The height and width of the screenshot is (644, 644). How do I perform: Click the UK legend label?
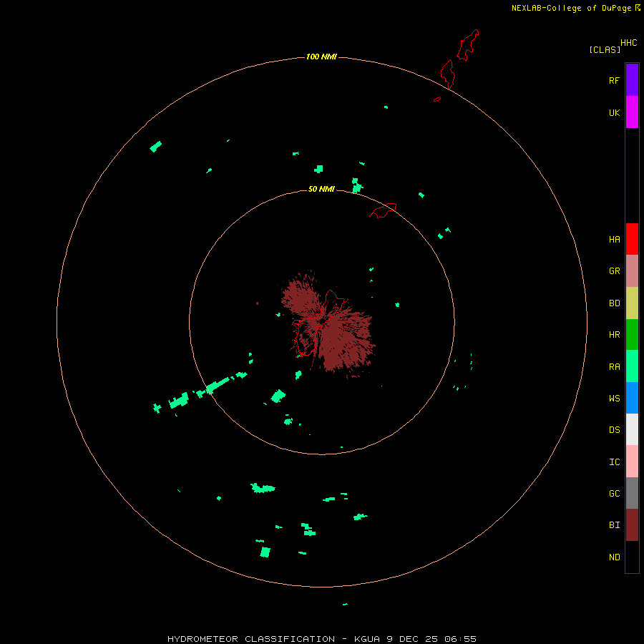pos(614,112)
